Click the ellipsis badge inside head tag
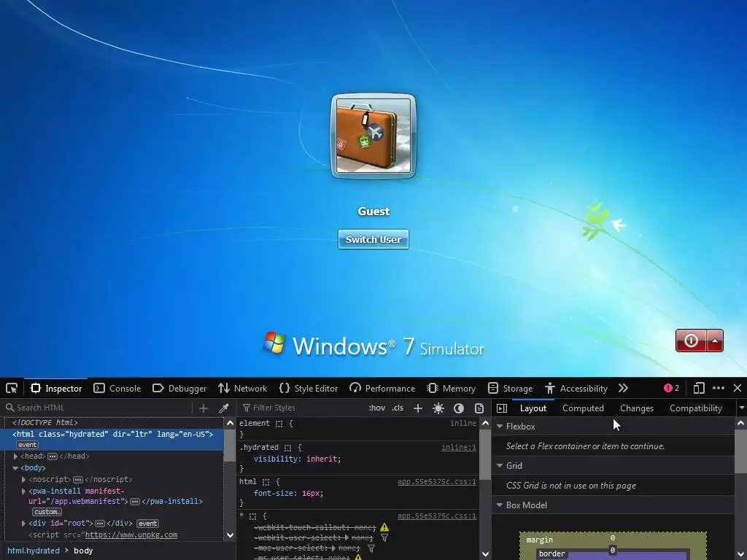This screenshot has height=560, width=747. point(53,456)
